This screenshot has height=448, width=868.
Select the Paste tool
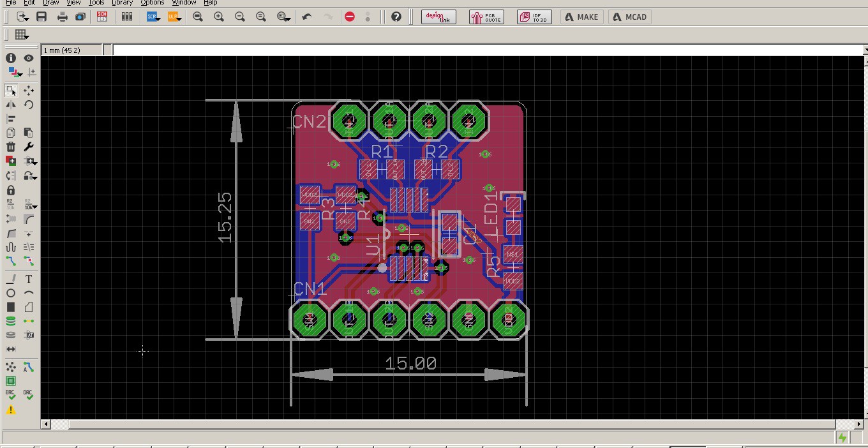click(x=29, y=133)
